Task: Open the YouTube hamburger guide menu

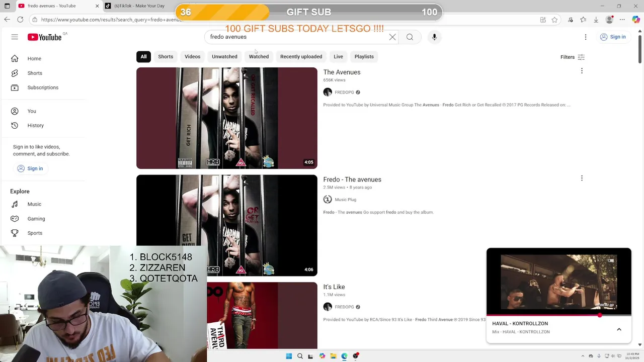Action: [x=15, y=37]
